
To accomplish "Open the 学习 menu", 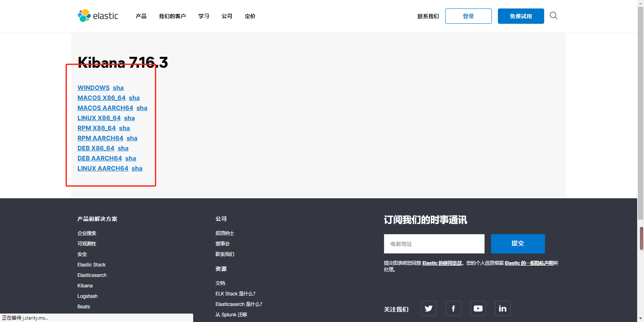I will (204, 16).
